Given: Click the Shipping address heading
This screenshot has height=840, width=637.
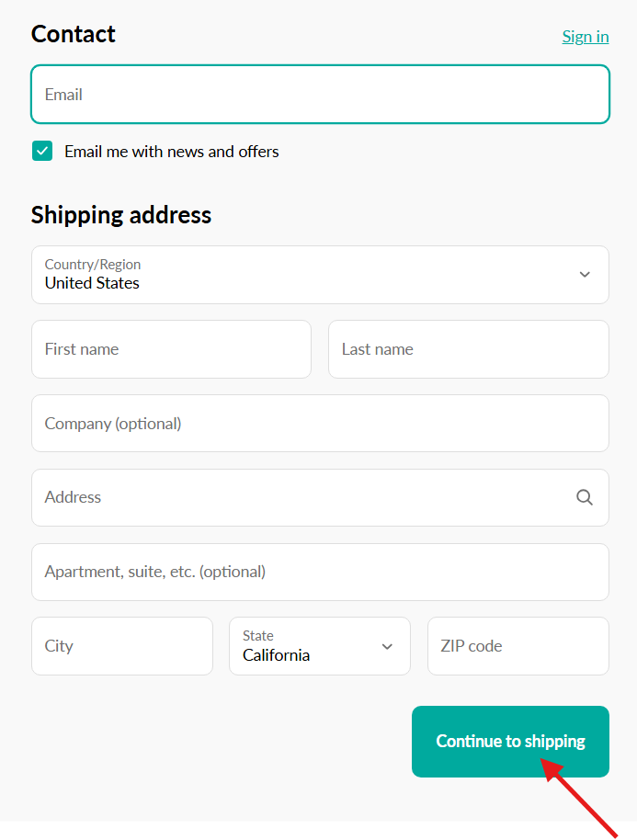Looking at the screenshot, I should pos(121,215).
